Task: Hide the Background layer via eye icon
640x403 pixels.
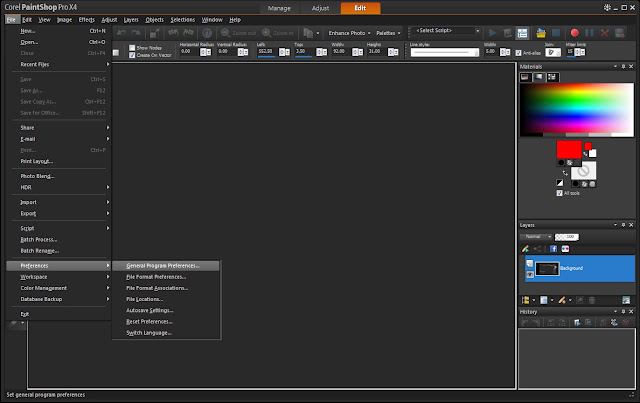Action: click(x=530, y=274)
